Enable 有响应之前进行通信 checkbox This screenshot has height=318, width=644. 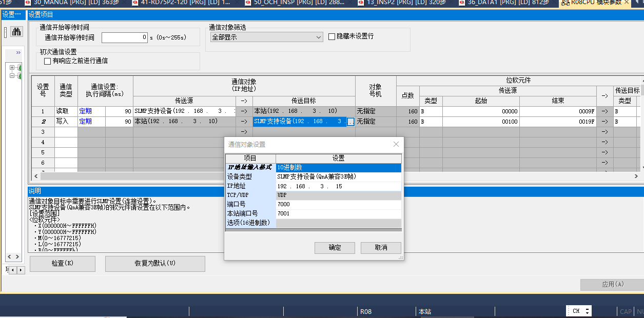click(x=48, y=61)
